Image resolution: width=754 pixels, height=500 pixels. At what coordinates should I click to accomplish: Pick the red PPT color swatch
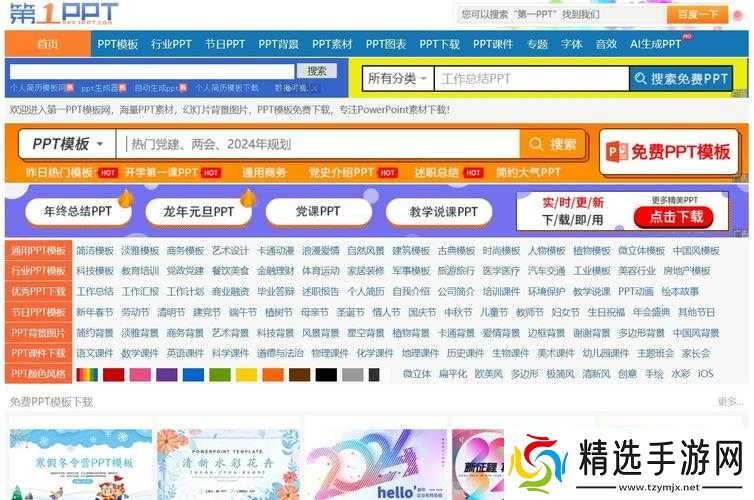coord(113,375)
